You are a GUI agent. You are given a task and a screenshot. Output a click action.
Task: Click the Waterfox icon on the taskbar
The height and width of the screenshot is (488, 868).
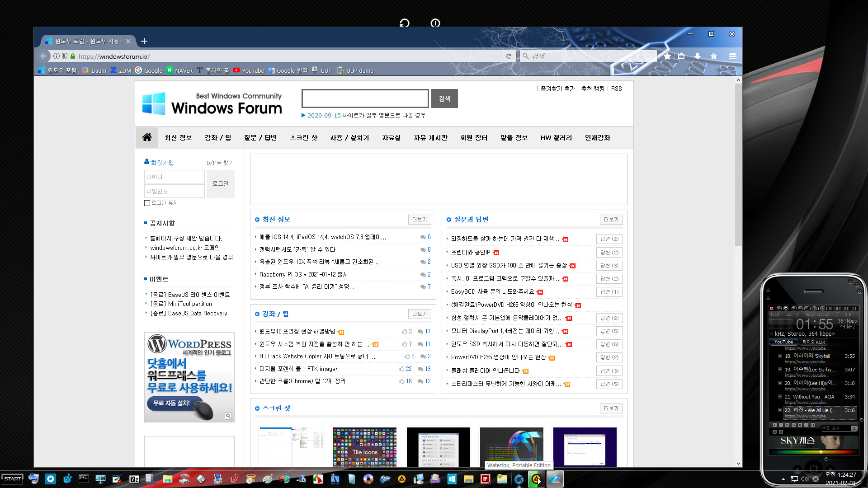pyautogui.click(x=519, y=479)
